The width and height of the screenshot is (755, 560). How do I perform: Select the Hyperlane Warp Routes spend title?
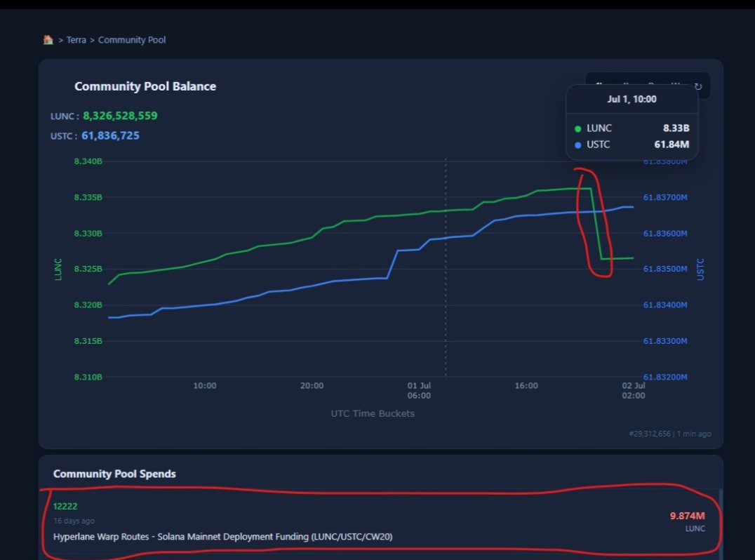point(223,536)
